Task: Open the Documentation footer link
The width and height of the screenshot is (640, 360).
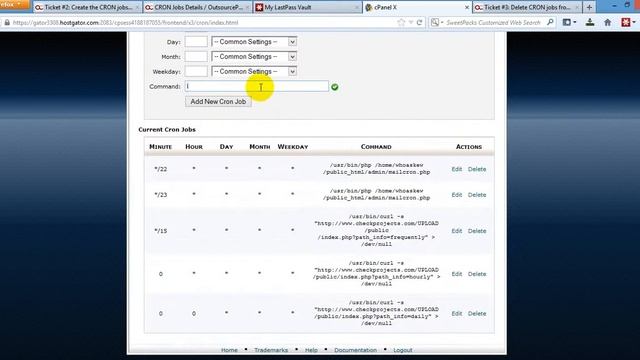Action: point(355,350)
